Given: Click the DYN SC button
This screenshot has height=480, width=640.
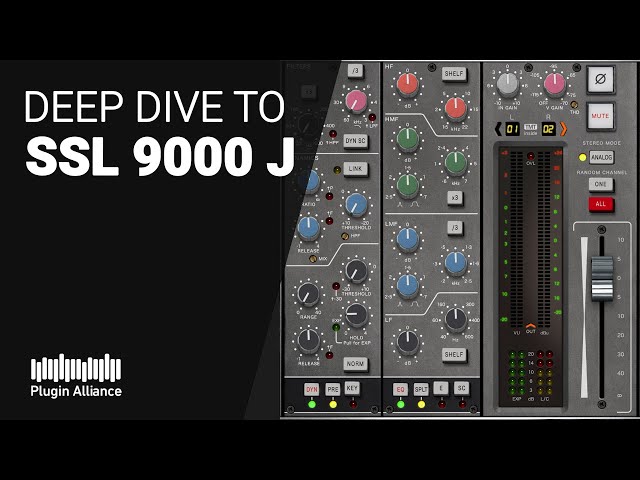Looking at the screenshot, I should (356, 141).
